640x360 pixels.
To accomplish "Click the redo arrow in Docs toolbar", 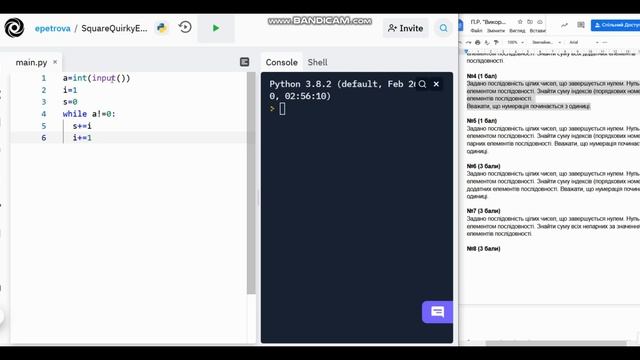I will tap(469, 42).
